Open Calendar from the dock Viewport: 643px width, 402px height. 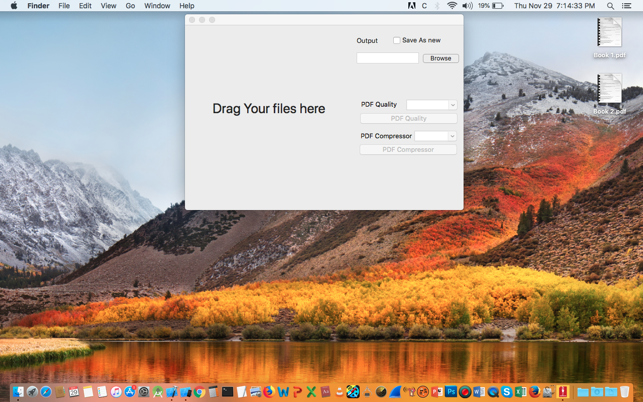click(x=74, y=392)
